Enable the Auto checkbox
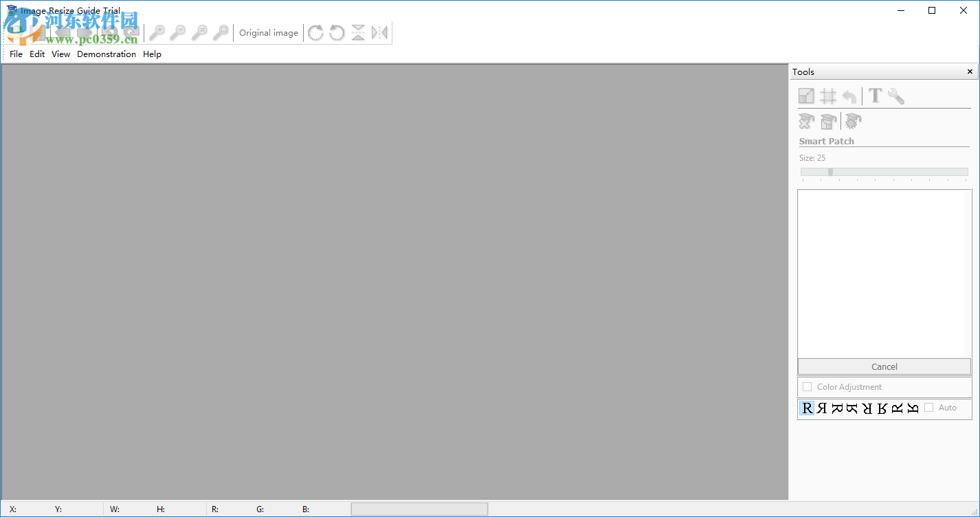This screenshot has height=517, width=980. tap(928, 407)
